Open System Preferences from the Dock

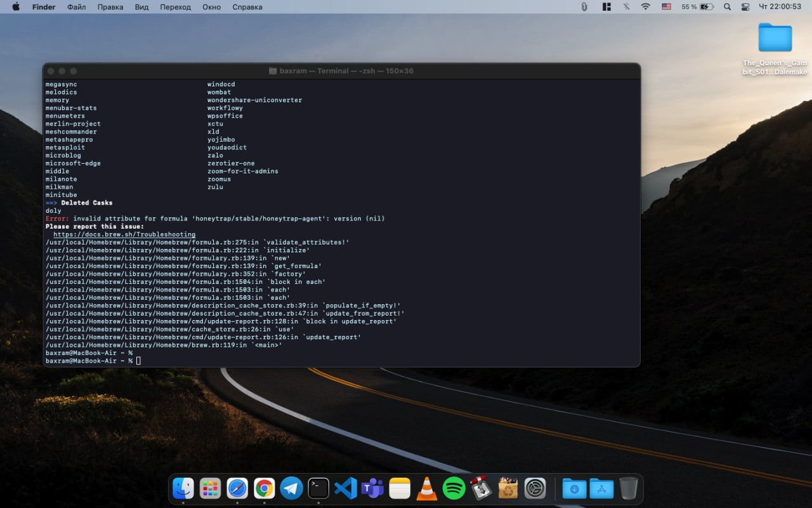click(x=535, y=488)
